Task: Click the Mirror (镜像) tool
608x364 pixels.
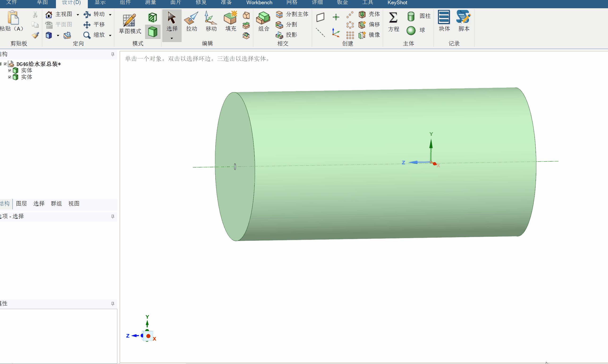Action: click(x=369, y=35)
